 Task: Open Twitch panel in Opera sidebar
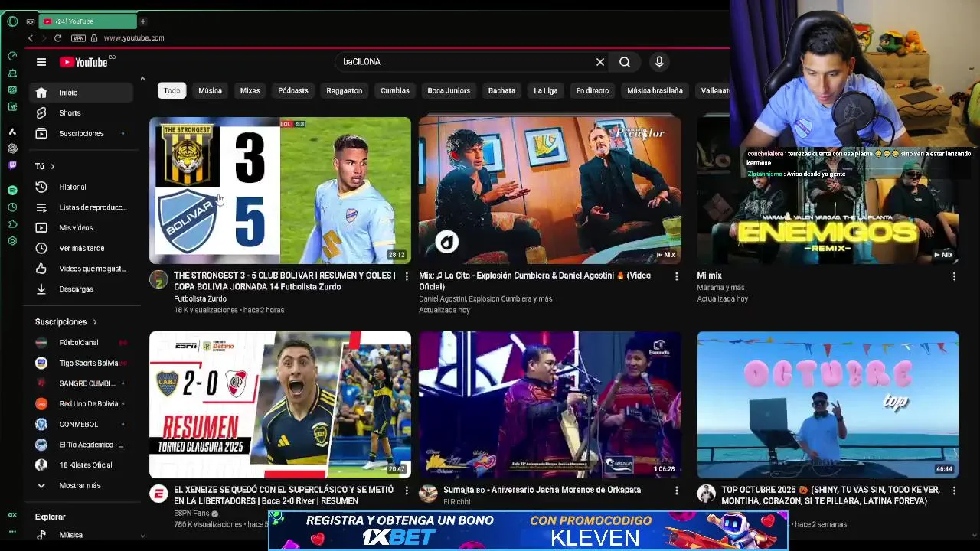pyautogui.click(x=12, y=165)
